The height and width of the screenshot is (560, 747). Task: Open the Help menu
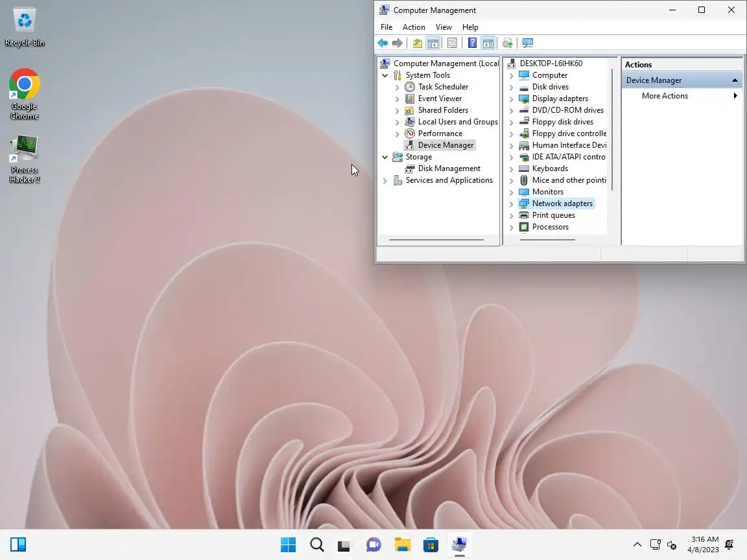coord(469,27)
